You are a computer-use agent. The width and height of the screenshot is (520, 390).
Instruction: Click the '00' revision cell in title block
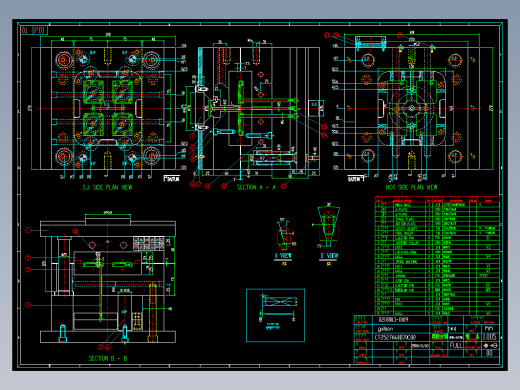click(x=489, y=353)
